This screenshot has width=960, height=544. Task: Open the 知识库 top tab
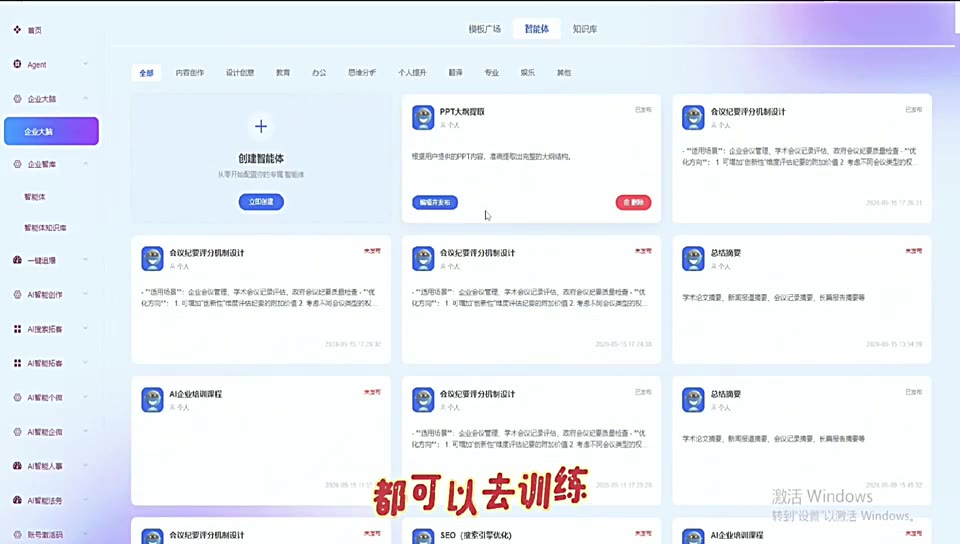(x=585, y=29)
